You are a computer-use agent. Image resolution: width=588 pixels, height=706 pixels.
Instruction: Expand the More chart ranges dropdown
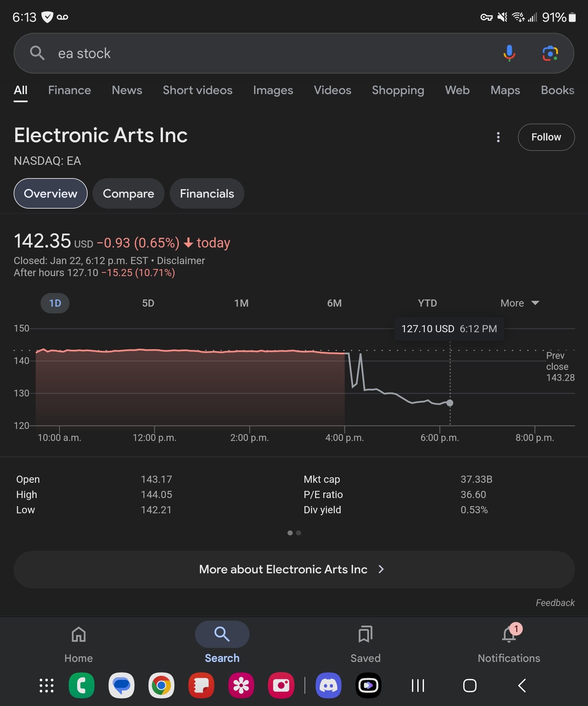pos(520,303)
